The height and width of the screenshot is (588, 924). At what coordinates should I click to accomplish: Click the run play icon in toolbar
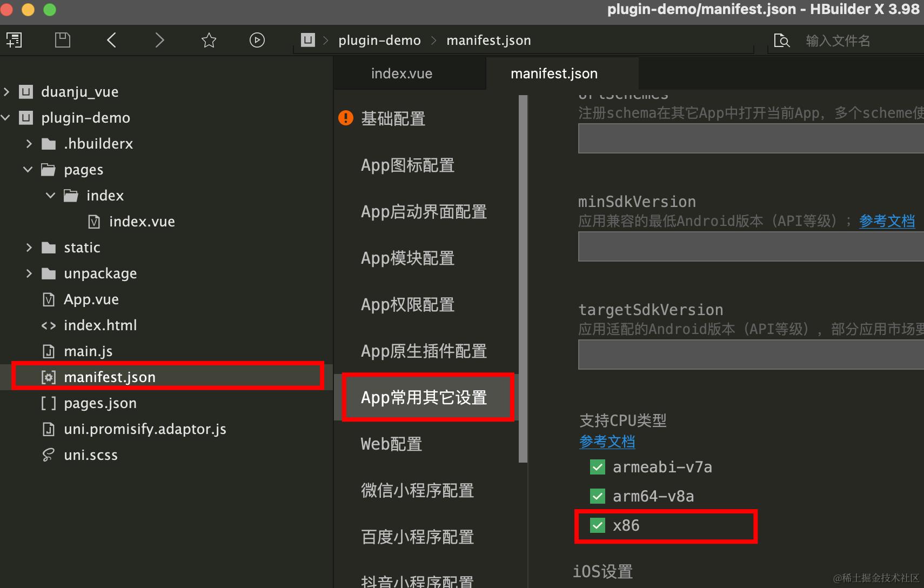[x=257, y=40]
